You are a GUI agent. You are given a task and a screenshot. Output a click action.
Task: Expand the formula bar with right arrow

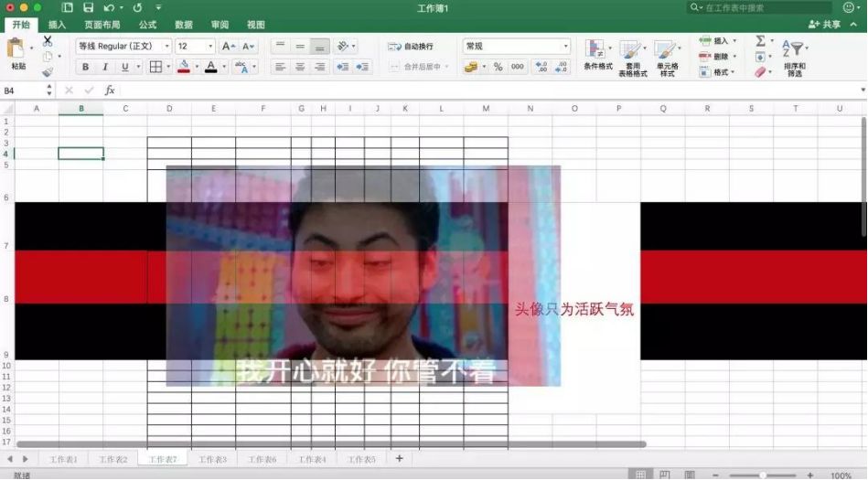tap(863, 90)
